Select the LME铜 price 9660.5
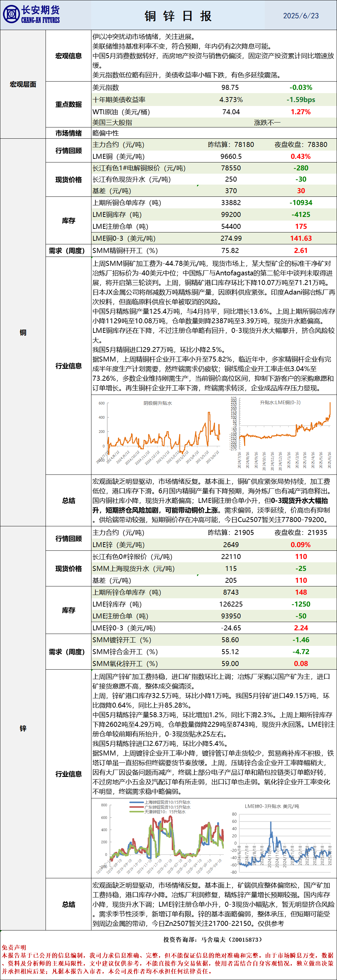Image resolution: width=337 pixels, height=980 pixels. pos(231,157)
